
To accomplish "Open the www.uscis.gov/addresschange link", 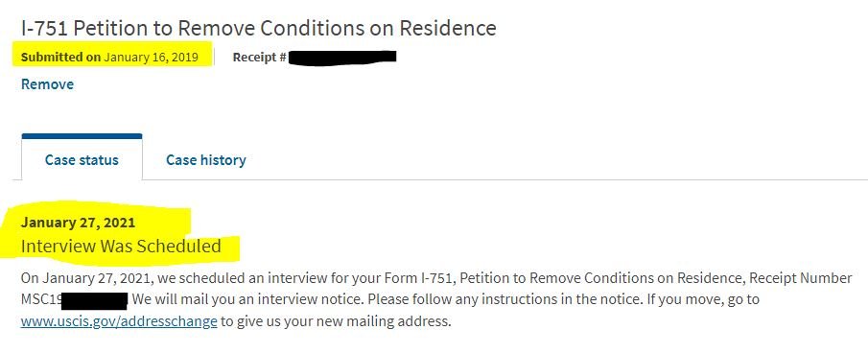I will click(x=119, y=321).
